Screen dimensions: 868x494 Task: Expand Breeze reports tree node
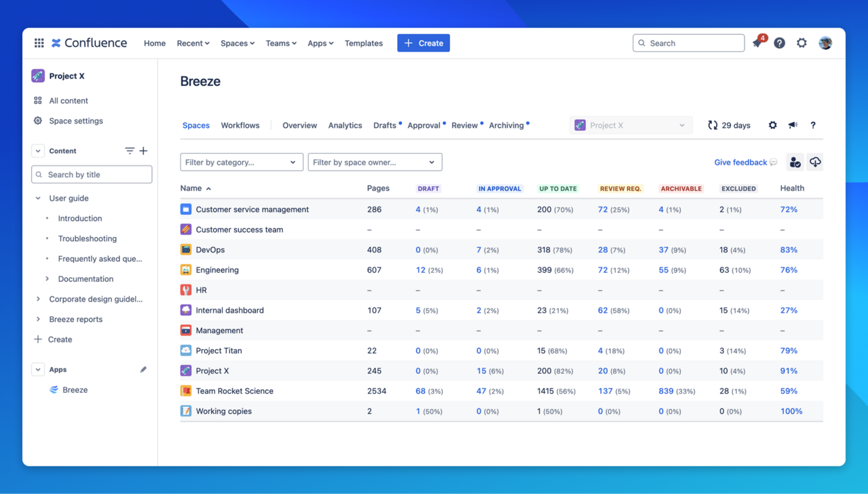click(x=38, y=319)
